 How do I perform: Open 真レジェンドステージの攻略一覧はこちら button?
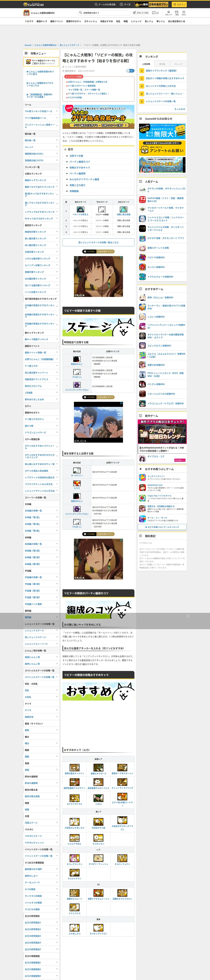tap(98, 242)
